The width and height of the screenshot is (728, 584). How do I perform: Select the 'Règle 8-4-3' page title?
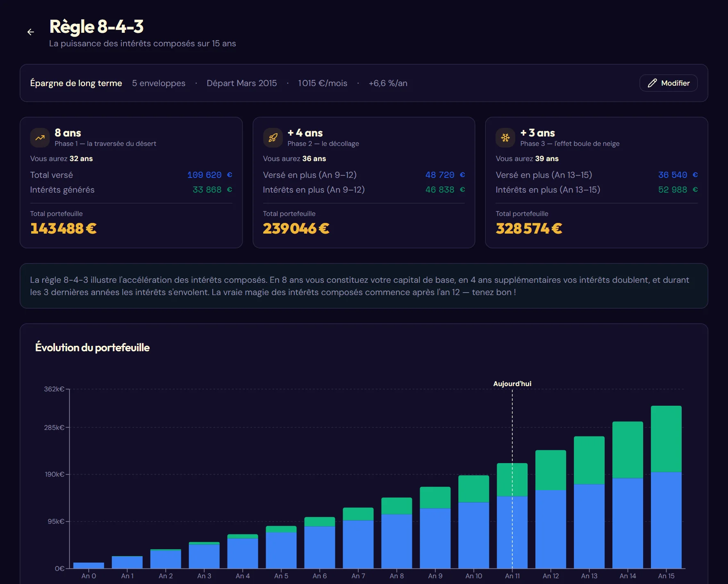click(x=96, y=27)
